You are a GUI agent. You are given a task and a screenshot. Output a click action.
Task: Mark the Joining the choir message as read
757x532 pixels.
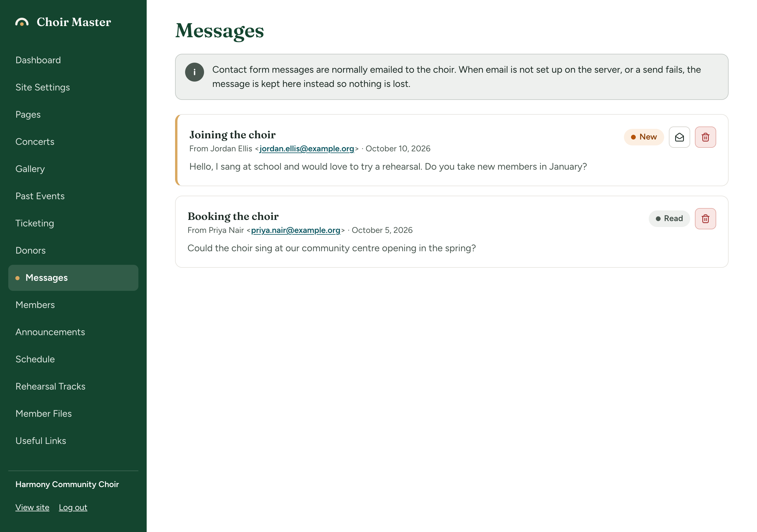tap(679, 137)
